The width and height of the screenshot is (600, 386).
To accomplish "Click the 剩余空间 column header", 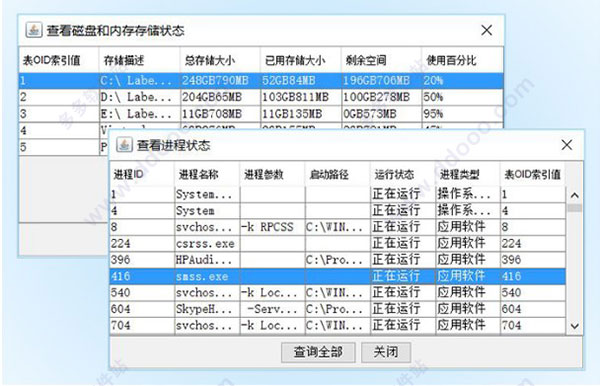I will (x=381, y=60).
